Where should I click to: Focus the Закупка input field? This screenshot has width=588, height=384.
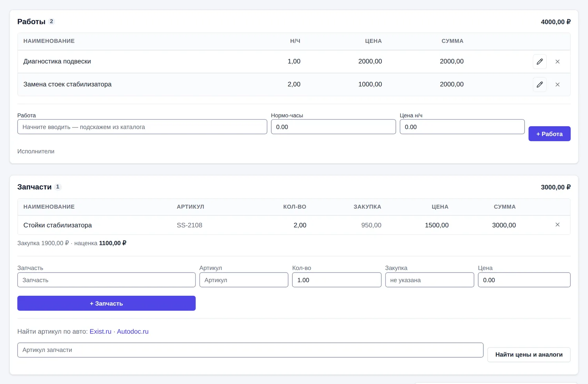[430, 280]
